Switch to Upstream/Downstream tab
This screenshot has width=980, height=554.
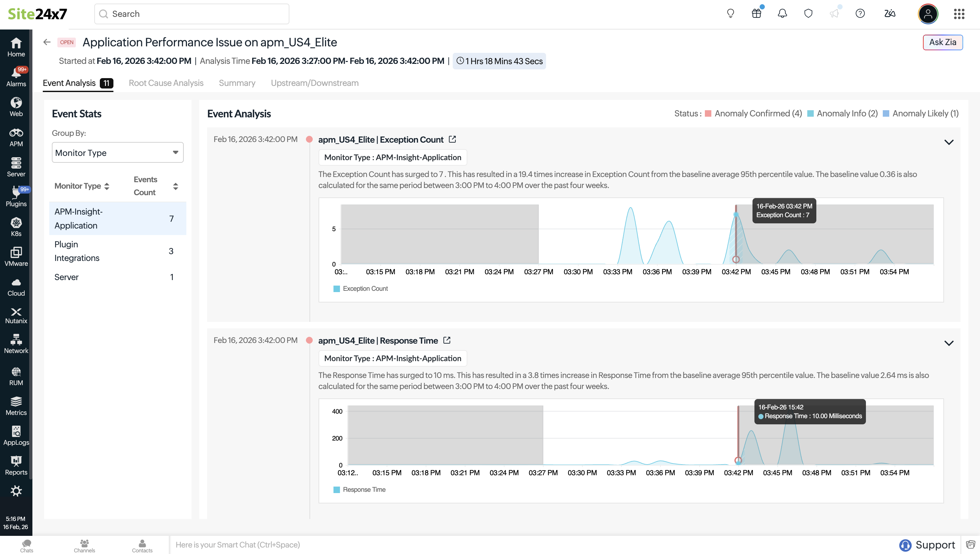coord(315,83)
